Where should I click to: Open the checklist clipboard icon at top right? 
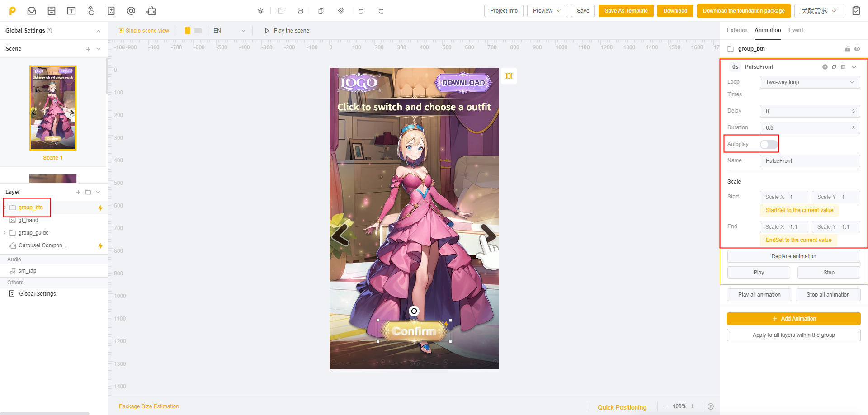(856, 11)
